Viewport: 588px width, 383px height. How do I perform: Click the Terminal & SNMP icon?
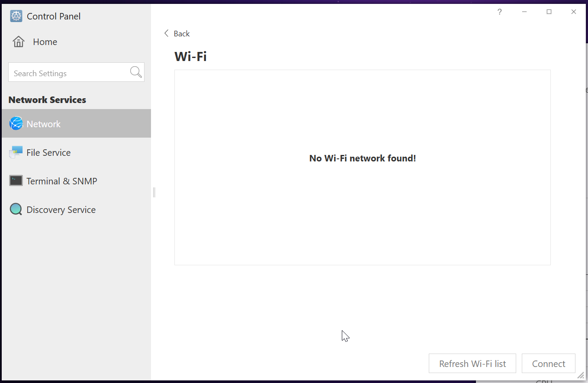[16, 181]
